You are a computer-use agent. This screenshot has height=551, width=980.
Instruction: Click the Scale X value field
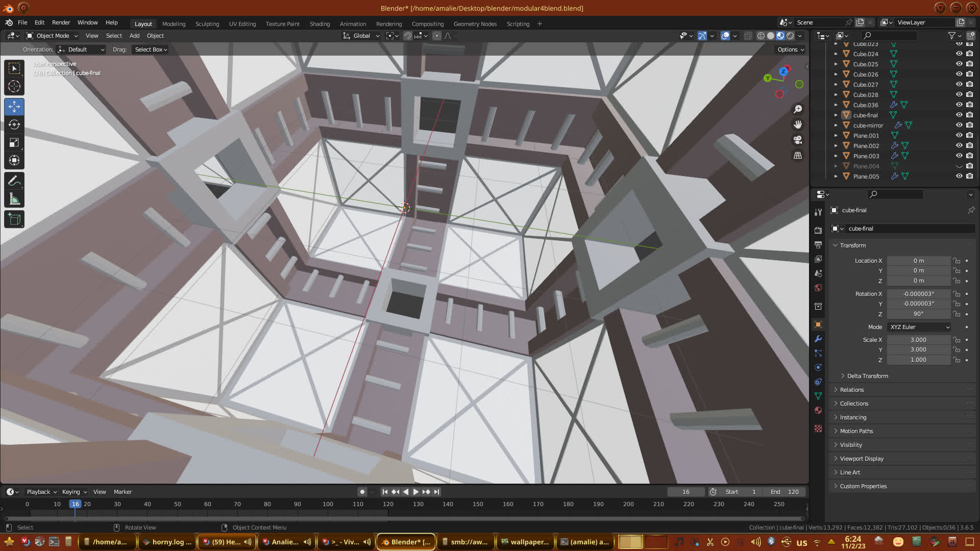[918, 340]
